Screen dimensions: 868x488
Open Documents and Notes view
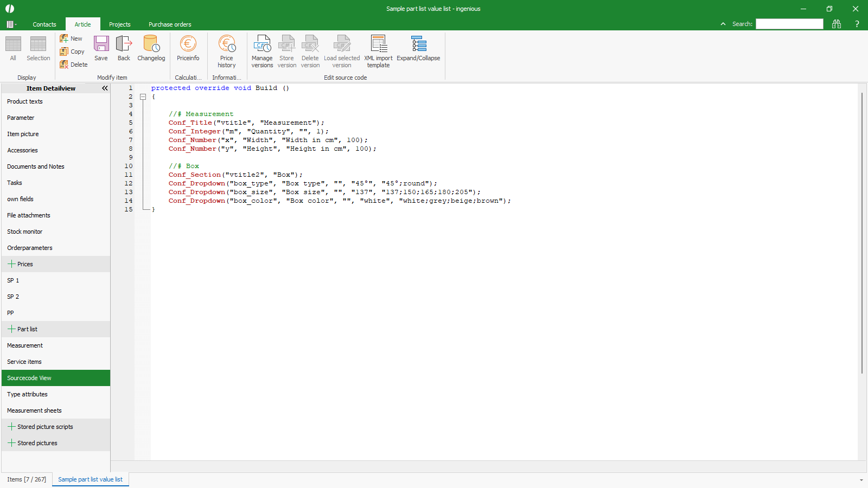click(36, 166)
